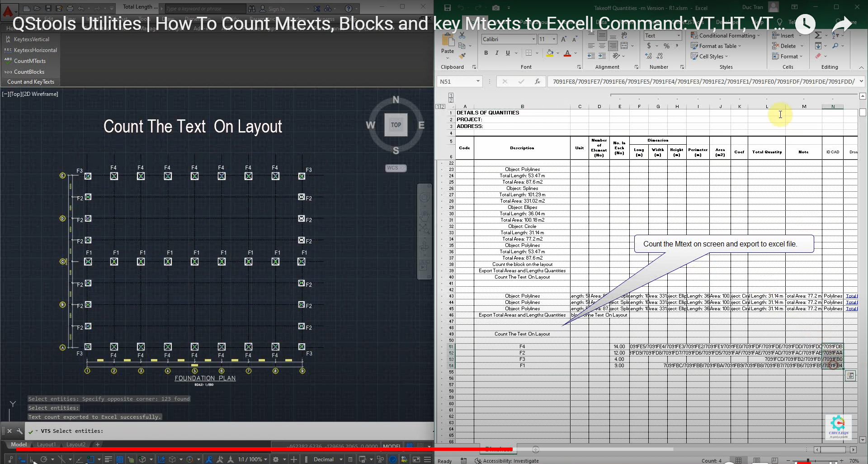Toggle Transparency display in AutoCAD status bar

[120, 459]
